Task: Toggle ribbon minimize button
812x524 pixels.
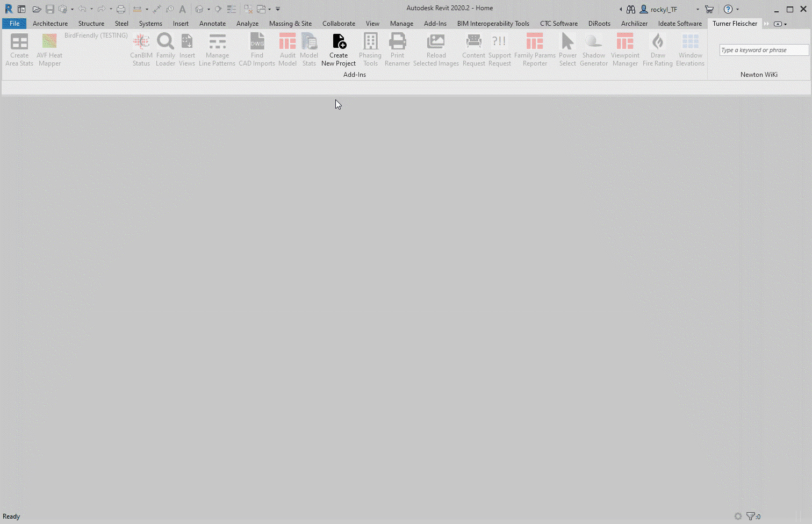Action: (x=778, y=24)
